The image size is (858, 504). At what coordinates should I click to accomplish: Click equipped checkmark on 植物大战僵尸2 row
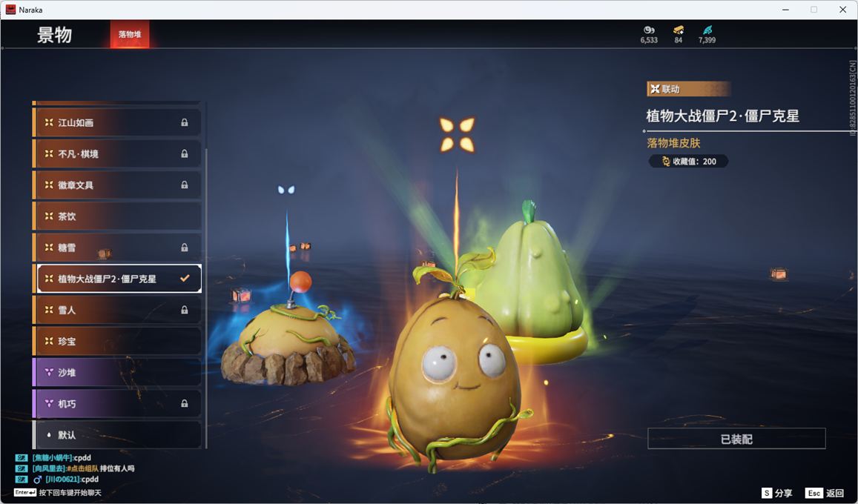pos(185,278)
